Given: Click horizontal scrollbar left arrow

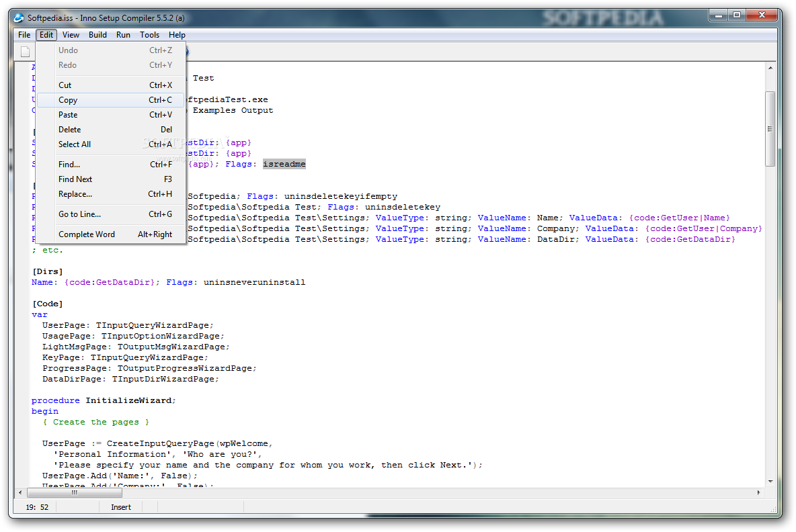Looking at the screenshot, I should [x=20, y=492].
